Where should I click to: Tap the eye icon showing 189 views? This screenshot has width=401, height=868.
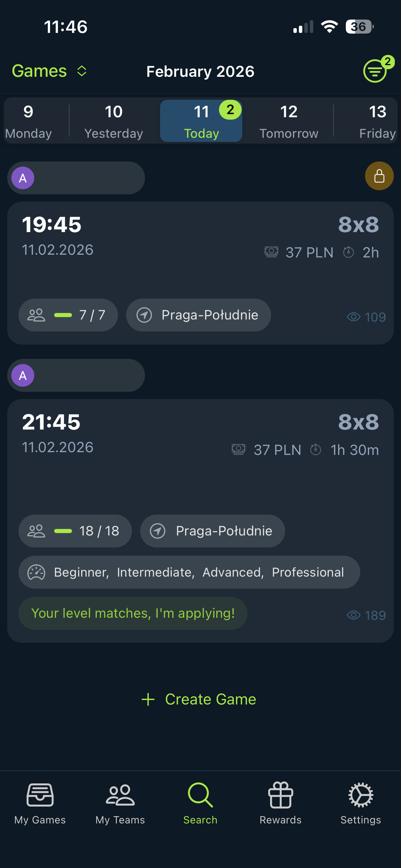(x=354, y=615)
